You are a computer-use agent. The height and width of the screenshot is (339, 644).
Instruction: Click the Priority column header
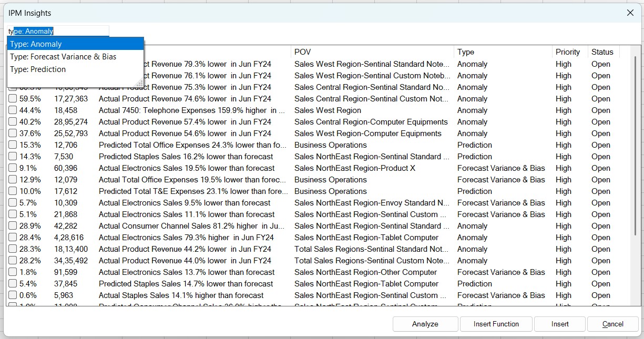[569, 52]
